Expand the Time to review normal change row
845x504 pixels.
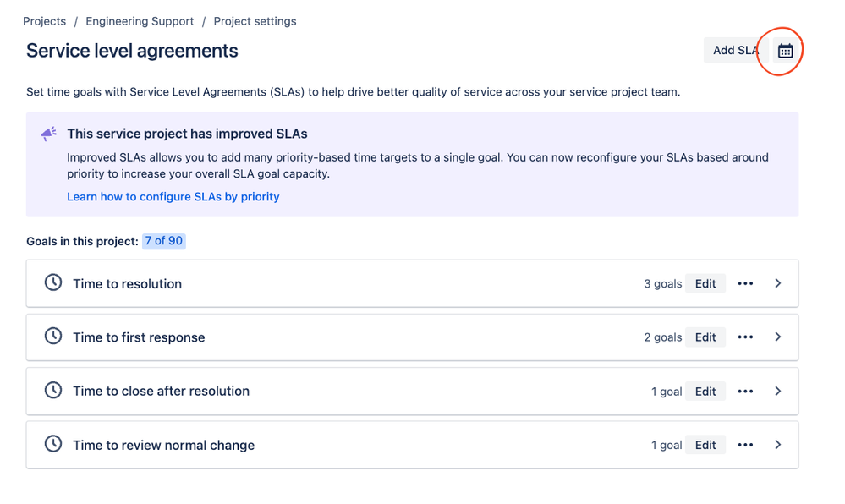(x=778, y=445)
